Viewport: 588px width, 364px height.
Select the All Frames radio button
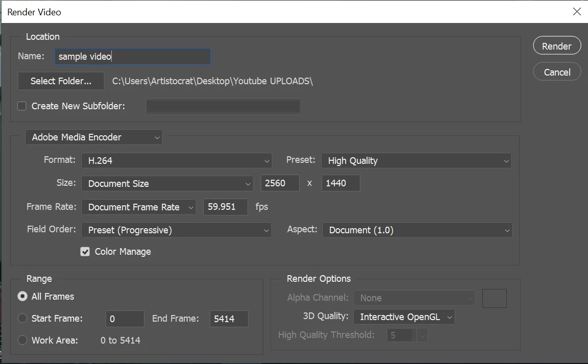22,297
